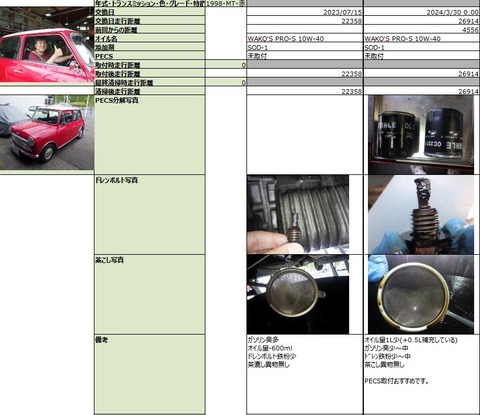480x415 pixels.
Task: Select the 備考 label cell
Action: (x=150, y=375)
